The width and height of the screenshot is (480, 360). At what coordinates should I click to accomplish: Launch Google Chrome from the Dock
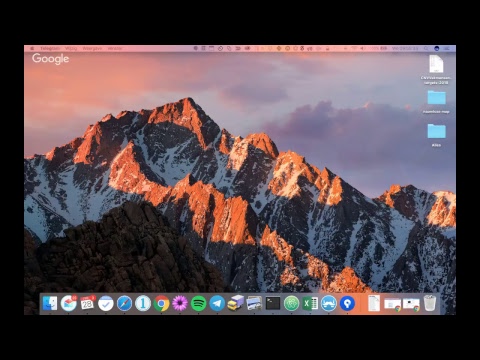point(162,304)
